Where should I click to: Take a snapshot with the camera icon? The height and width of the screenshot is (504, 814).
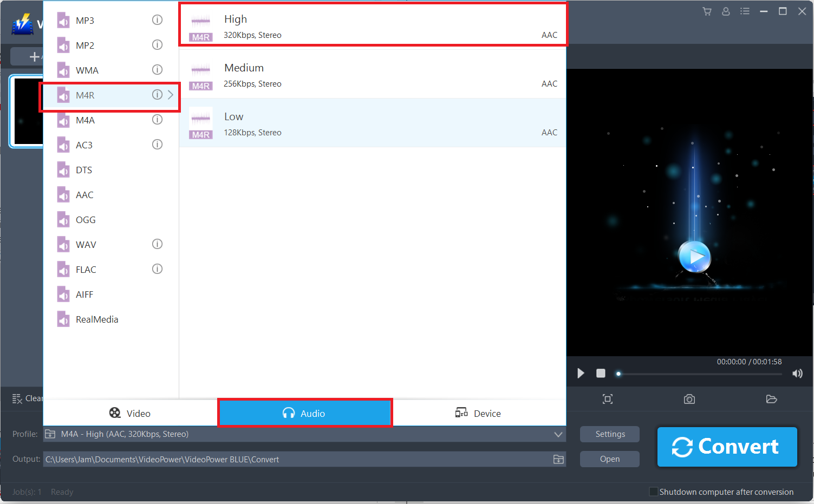(689, 399)
